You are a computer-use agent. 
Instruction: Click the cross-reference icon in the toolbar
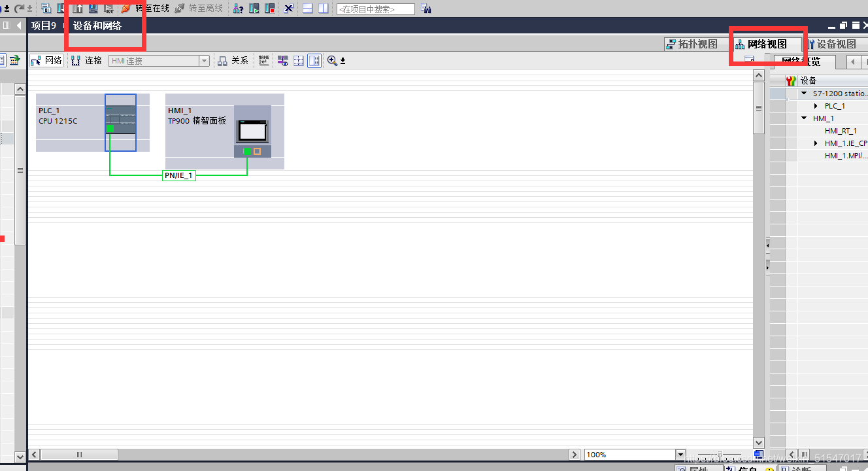coord(288,9)
